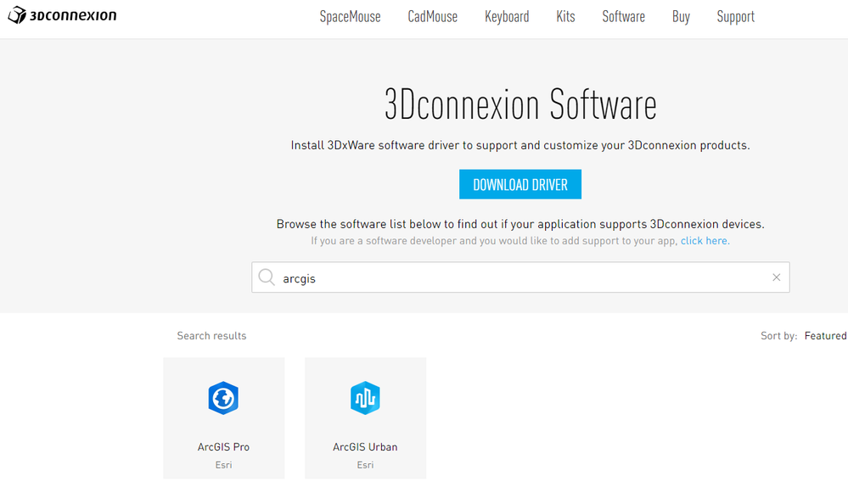The width and height of the screenshot is (848, 504).
Task: Click the ArcGIS Pro globe icon
Action: point(223,398)
